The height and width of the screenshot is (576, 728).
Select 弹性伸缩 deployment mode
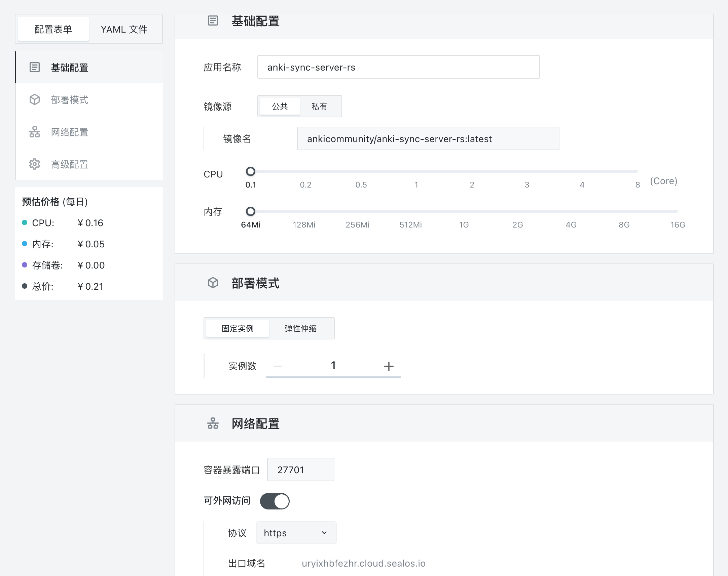point(300,328)
